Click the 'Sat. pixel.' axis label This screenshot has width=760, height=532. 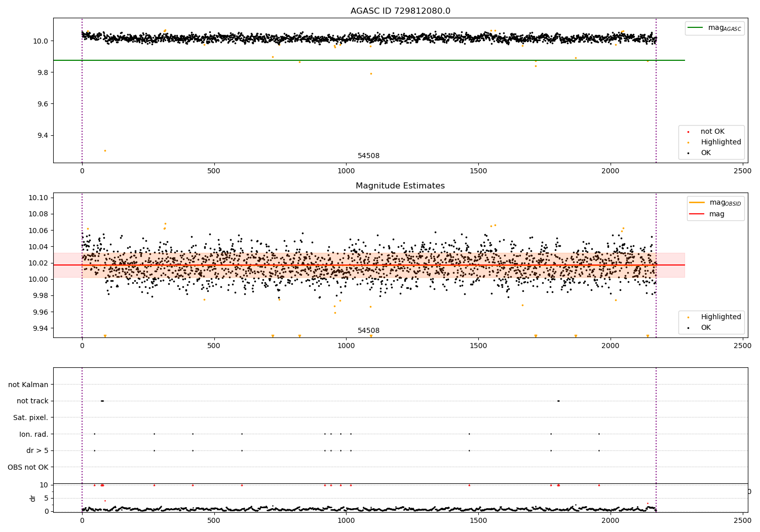[x=31, y=417]
